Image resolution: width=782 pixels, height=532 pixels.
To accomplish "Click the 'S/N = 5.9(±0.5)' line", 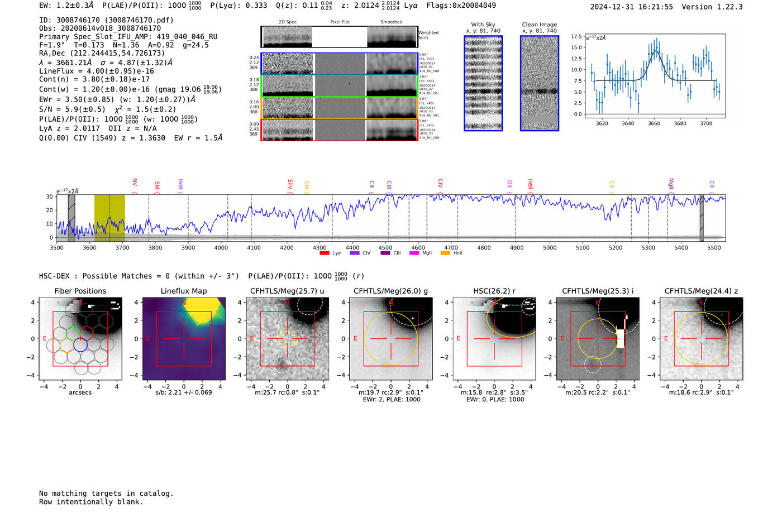I will (108, 109).
